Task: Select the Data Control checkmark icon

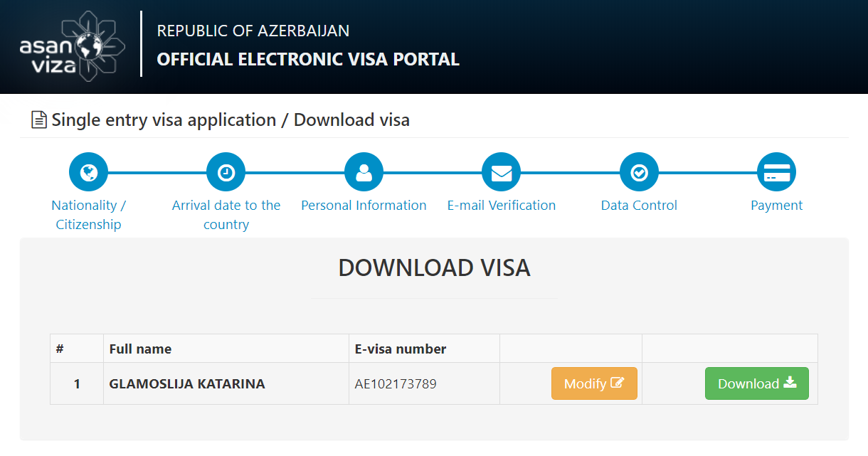Action: coord(639,172)
